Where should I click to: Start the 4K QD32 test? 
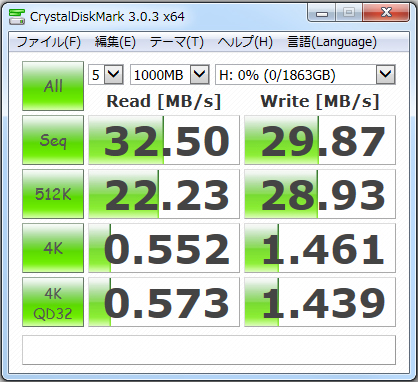53,302
